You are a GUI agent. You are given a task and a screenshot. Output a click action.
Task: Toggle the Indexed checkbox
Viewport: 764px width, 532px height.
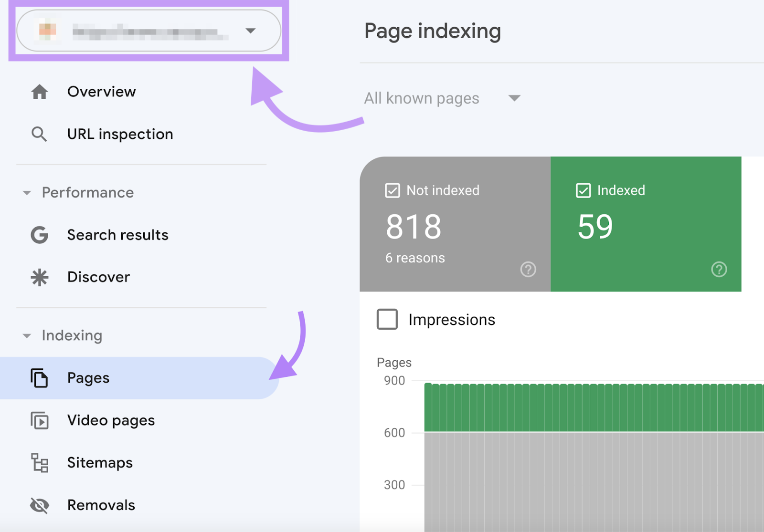click(x=583, y=190)
